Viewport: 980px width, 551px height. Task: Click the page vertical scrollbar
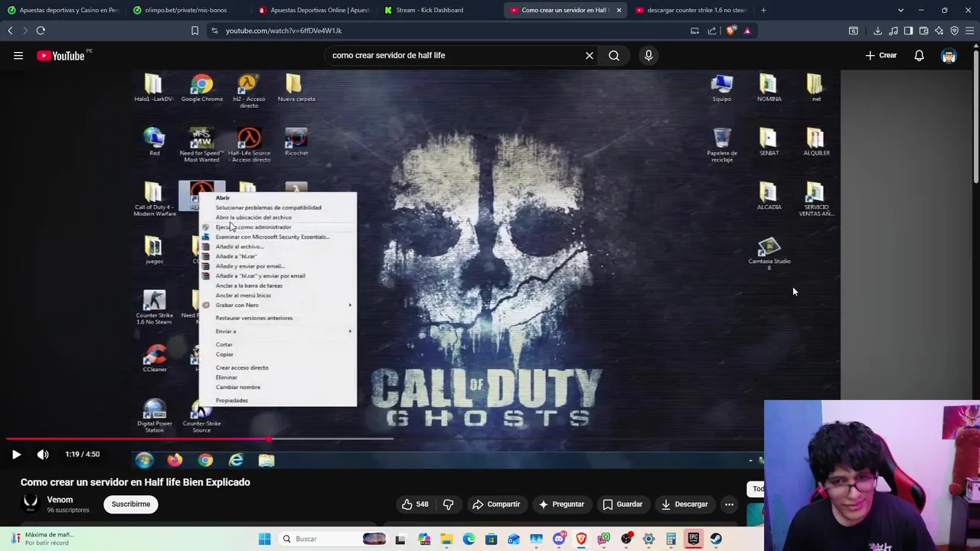click(x=975, y=115)
